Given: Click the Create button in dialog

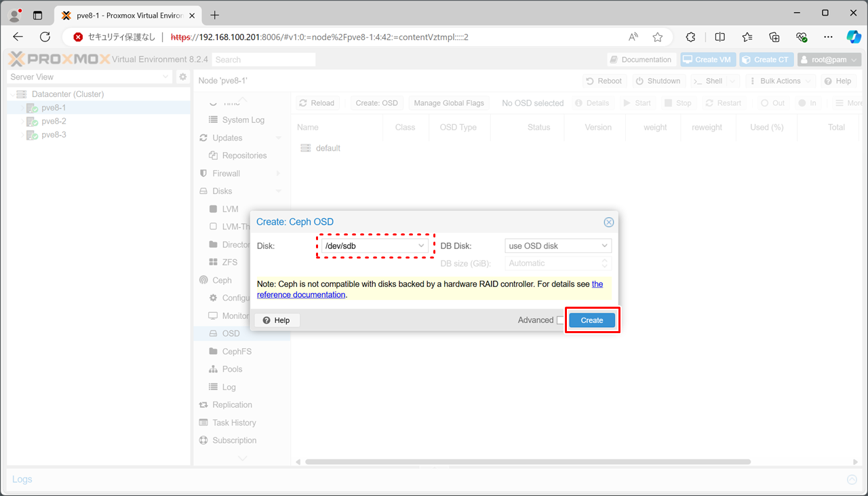Looking at the screenshot, I should click(591, 320).
